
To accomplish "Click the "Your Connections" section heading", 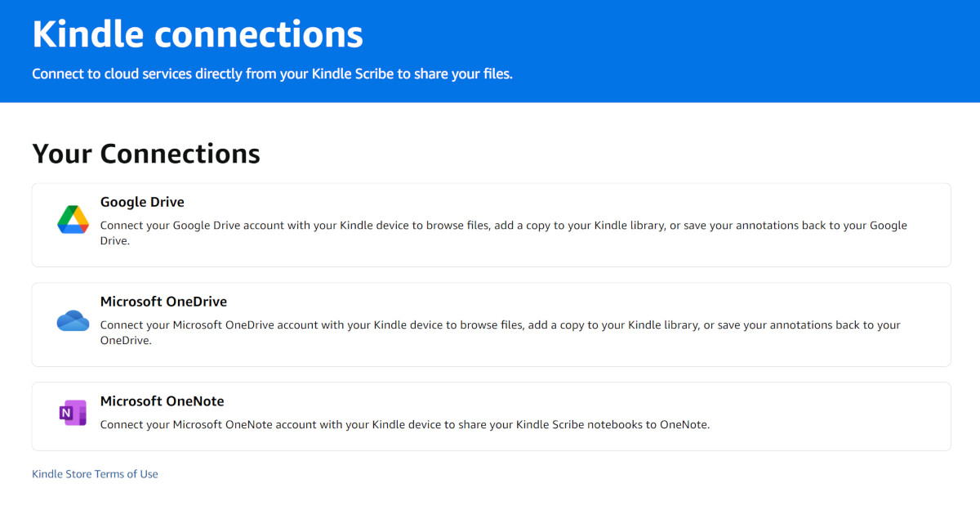I will tap(146, 154).
